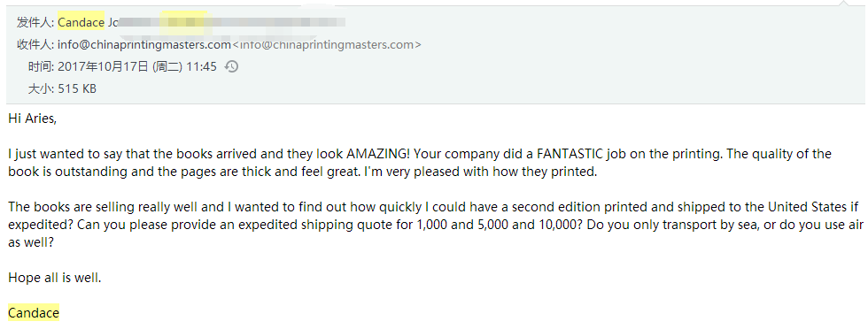
Task: Click the blurred sender email address
Action: tap(232, 23)
